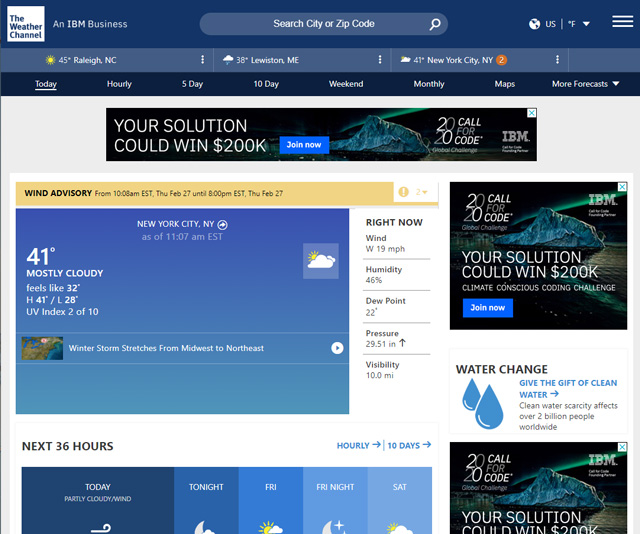Image resolution: width=640 pixels, height=534 pixels.
Task: Open the hamburger main menu
Action: pyautogui.click(x=622, y=22)
